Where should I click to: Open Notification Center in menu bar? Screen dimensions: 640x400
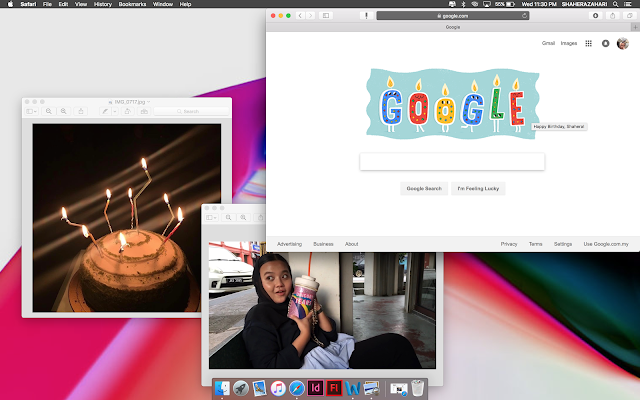(x=628, y=4)
